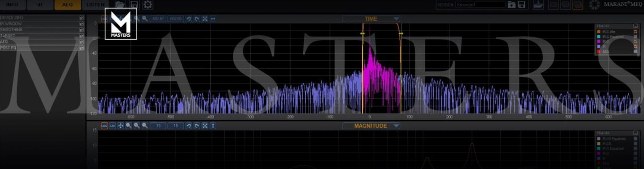The width and height of the screenshot is (644, 169).
Task: Click vertical autoscale arrow in Magnitude toolbar
Action: 213,126
